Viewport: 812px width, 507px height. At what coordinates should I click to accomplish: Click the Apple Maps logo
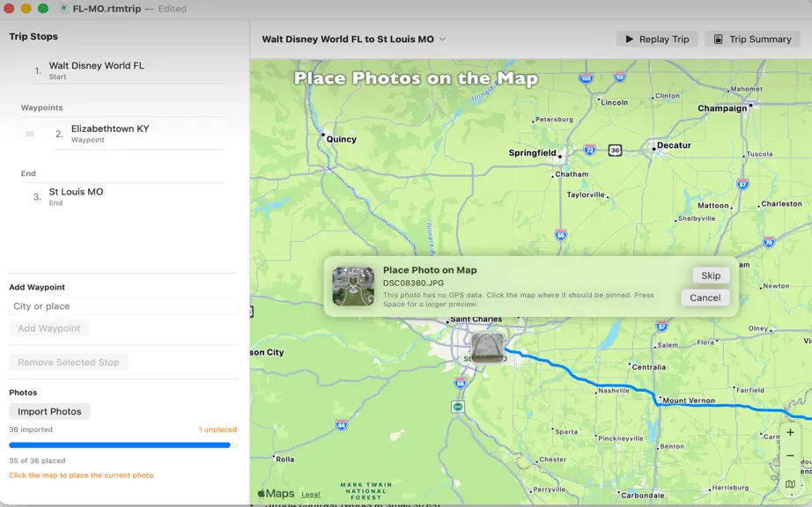tap(276, 494)
